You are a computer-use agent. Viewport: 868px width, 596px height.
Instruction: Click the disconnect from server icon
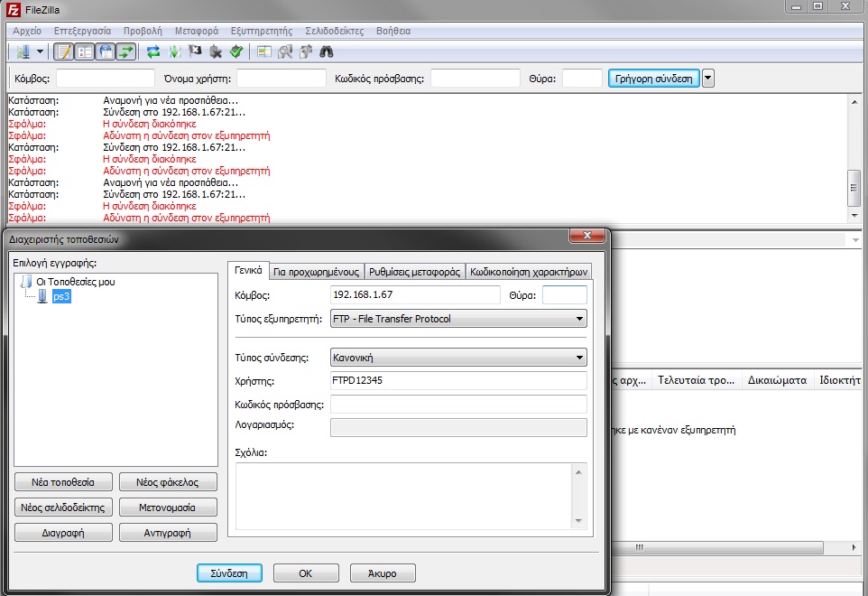(x=216, y=52)
